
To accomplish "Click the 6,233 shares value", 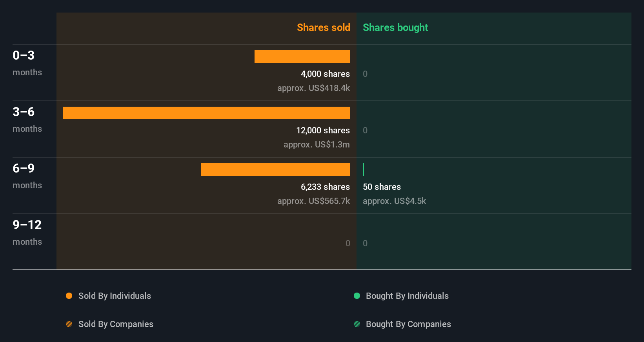I will click(x=325, y=187).
